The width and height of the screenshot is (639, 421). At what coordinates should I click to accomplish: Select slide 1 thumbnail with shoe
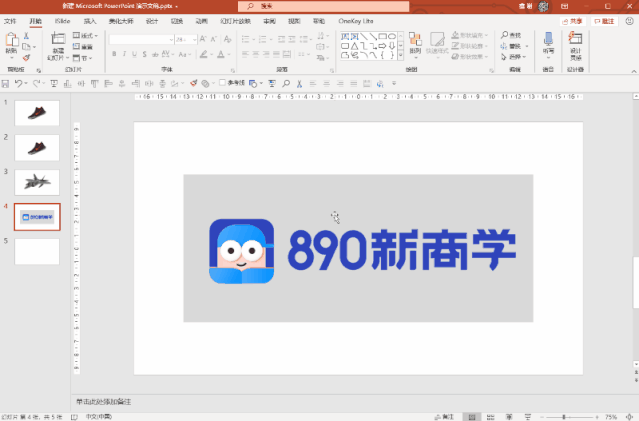[x=37, y=113]
